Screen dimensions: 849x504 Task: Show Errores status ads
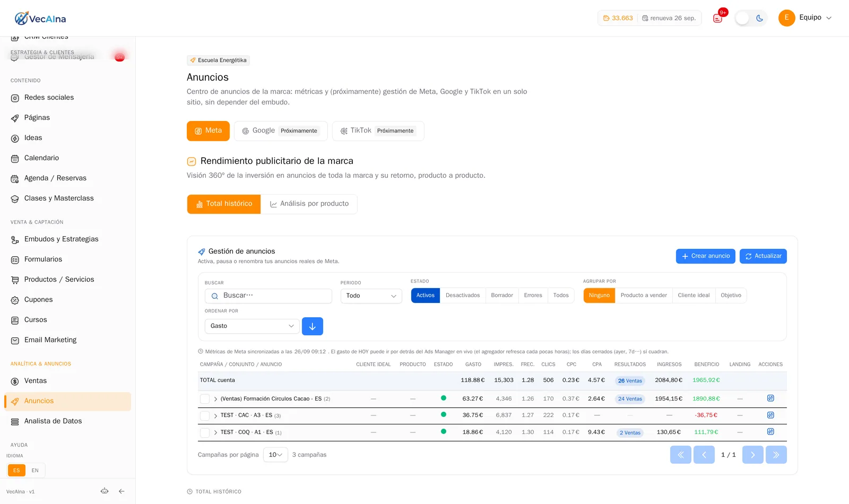533,296
